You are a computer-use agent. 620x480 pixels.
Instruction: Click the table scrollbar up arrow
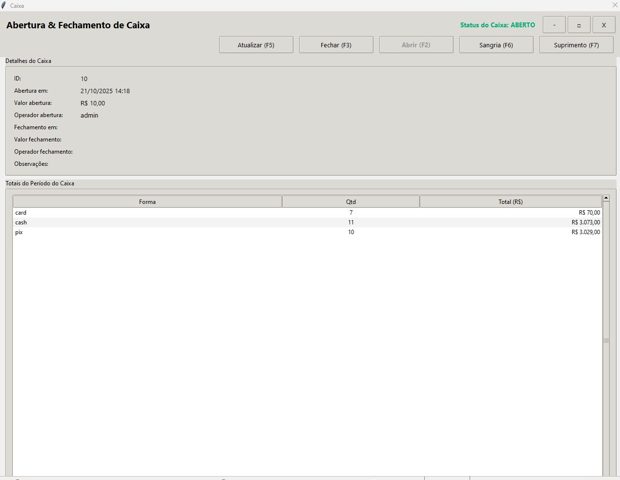click(606, 198)
